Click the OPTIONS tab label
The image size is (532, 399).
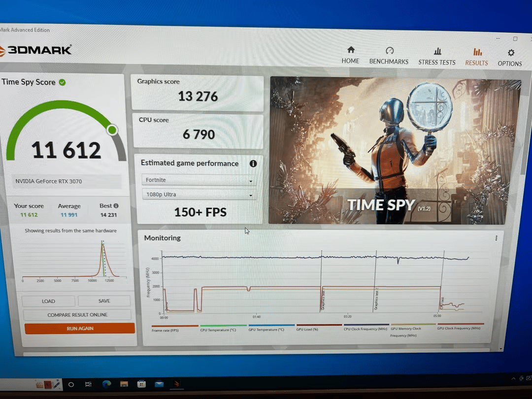tap(510, 64)
